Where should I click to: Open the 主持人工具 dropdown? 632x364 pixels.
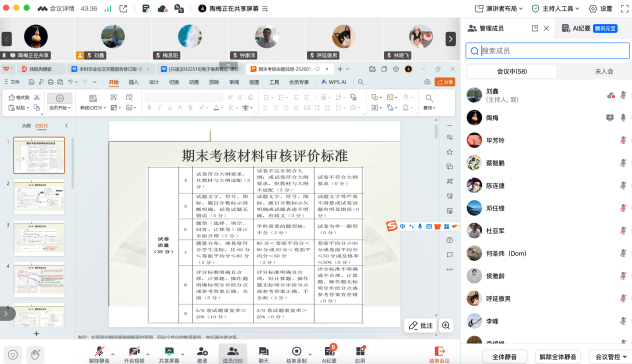pos(555,8)
